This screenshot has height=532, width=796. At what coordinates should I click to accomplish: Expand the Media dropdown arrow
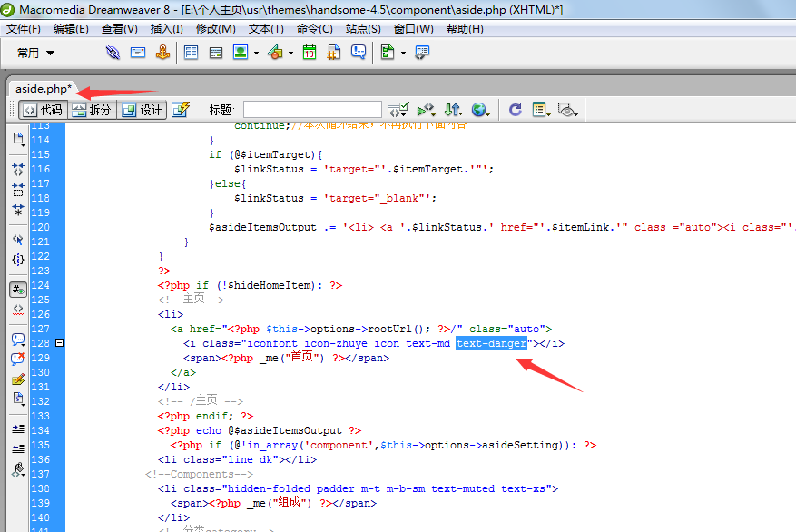click(290, 53)
